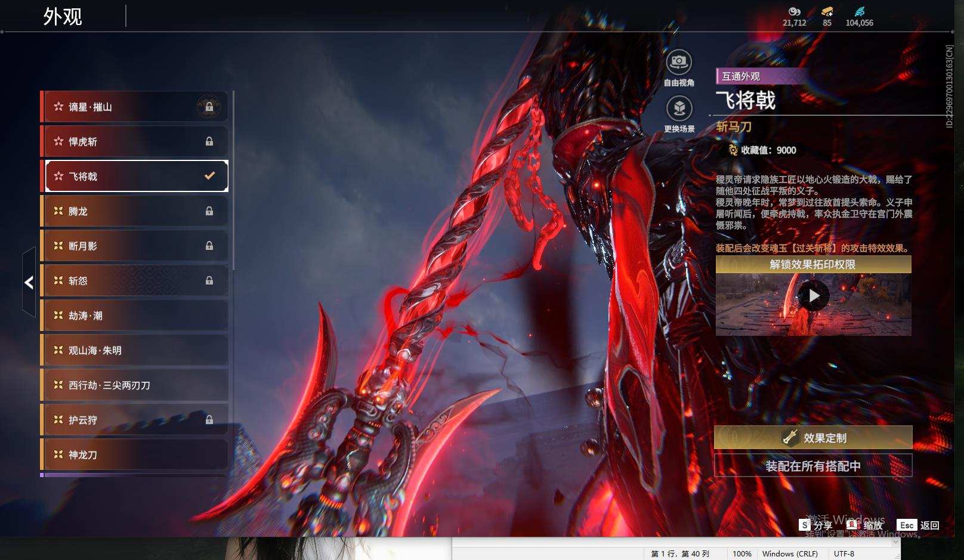Screen dimensions: 964x560
Task: Click Windows (CRLF) line ending indicator
Action: pyautogui.click(x=790, y=553)
